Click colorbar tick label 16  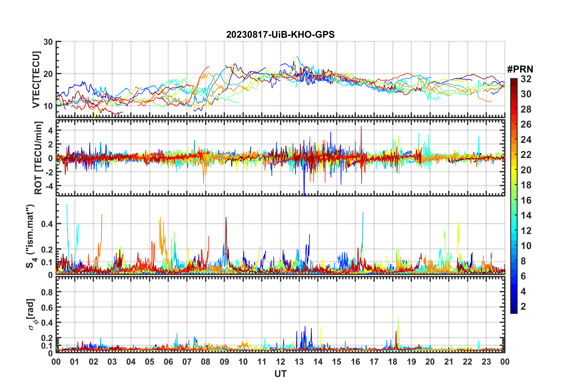coord(526,200)
